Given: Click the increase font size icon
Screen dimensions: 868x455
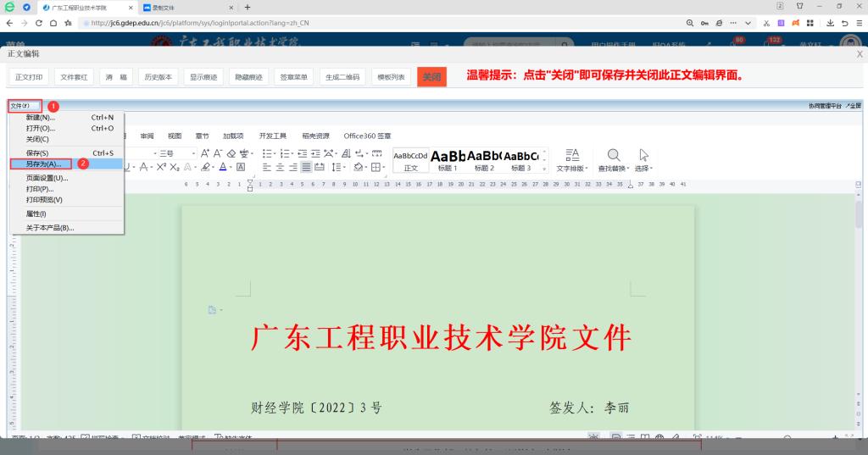Looking at the screenshot, I should (x=205, y=153).
